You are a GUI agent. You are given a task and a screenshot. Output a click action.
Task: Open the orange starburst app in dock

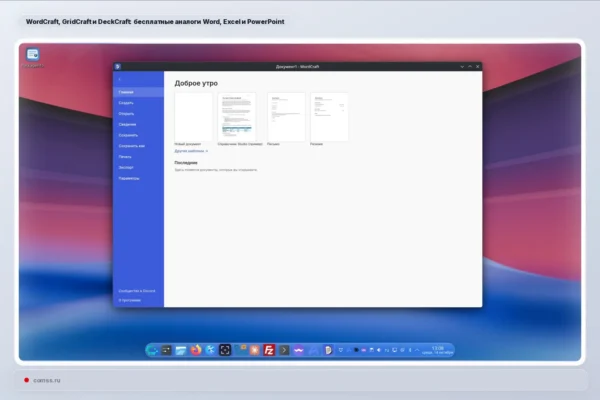[254, 350]
